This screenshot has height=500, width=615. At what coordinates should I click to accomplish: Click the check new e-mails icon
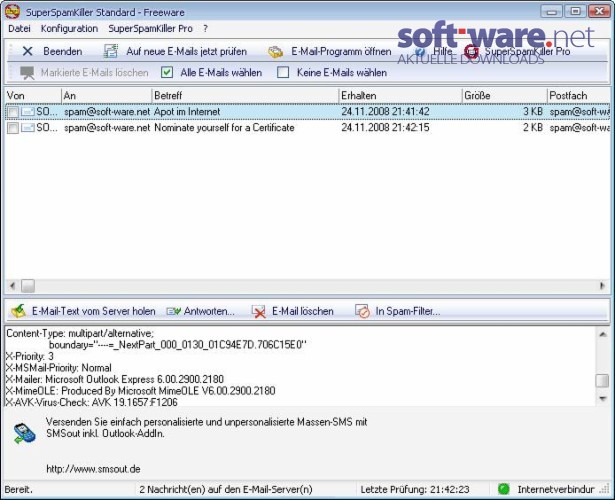click(111, 51)
